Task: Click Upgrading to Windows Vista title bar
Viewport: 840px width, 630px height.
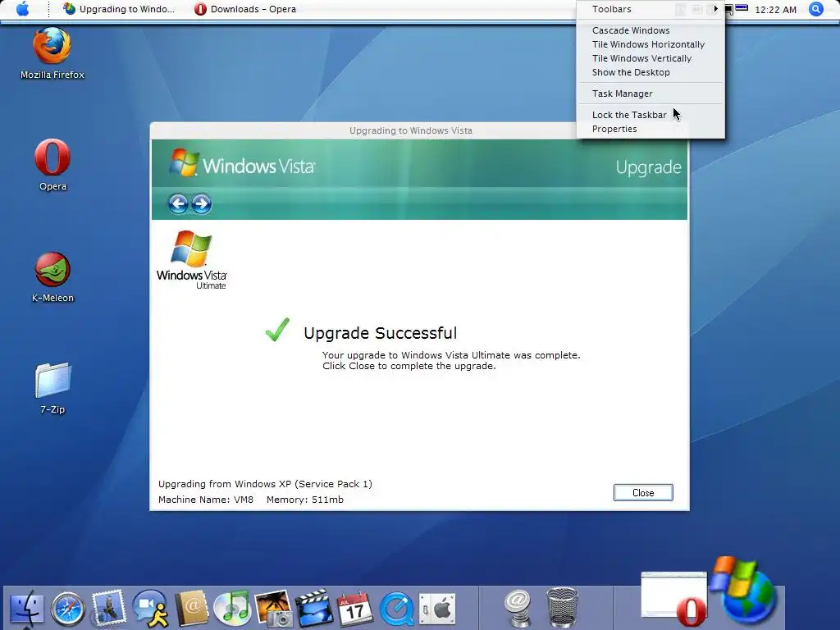Action: coord(411,130)
